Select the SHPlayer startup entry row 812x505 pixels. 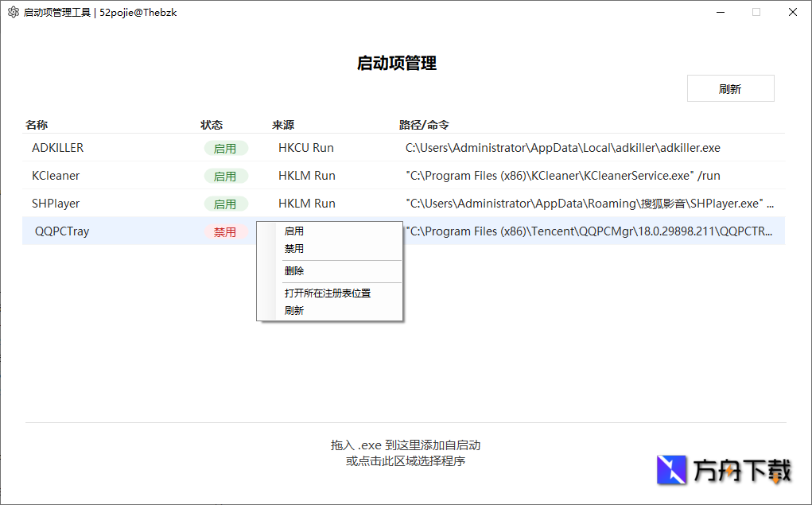(119, 204)
